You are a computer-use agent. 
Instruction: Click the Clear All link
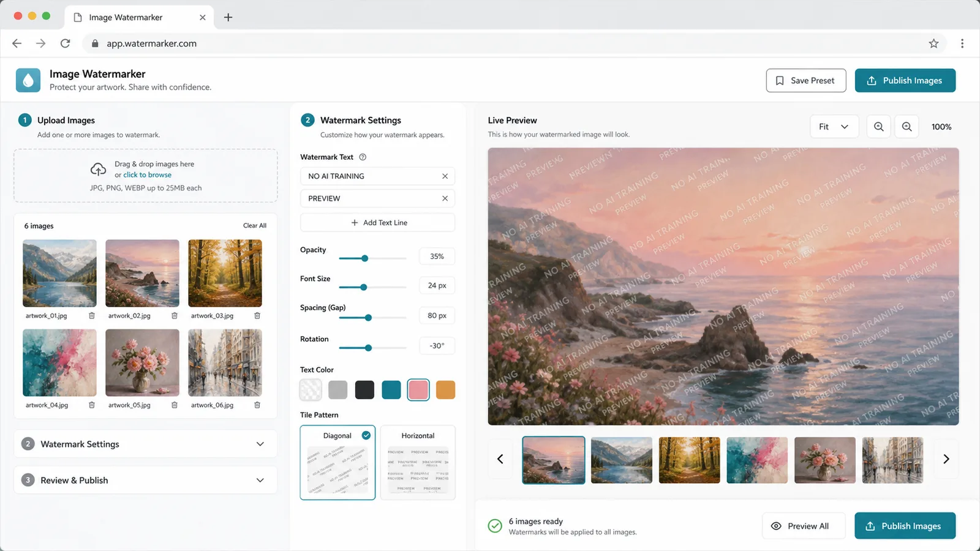pyautogui.click(x=255, y=226)
